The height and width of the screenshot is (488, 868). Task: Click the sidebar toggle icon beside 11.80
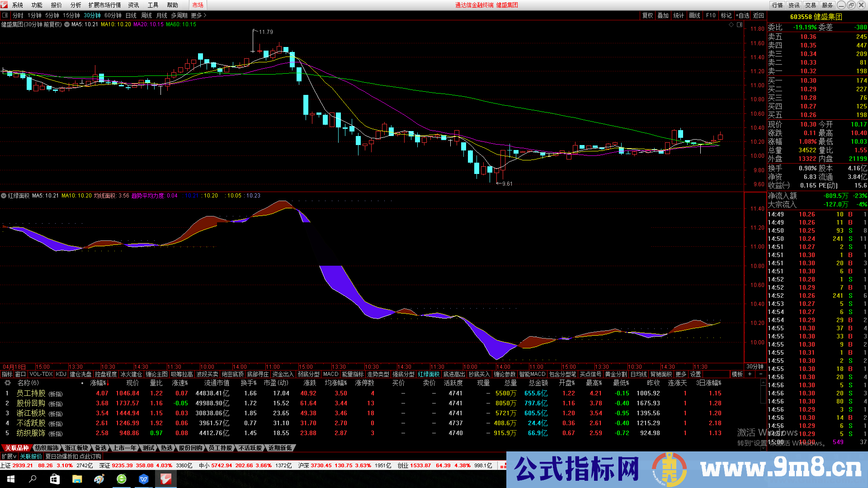click(x=740, y=25)
